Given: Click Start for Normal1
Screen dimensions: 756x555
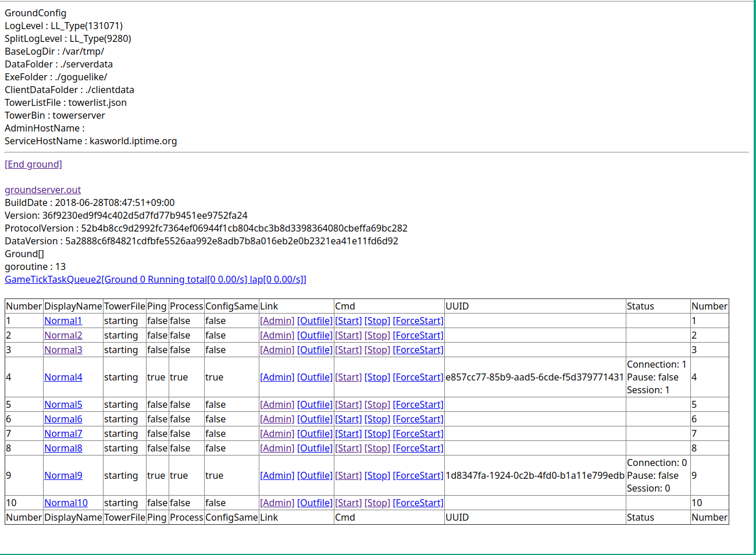Looking at the screenshot, I should click(348, 321).
